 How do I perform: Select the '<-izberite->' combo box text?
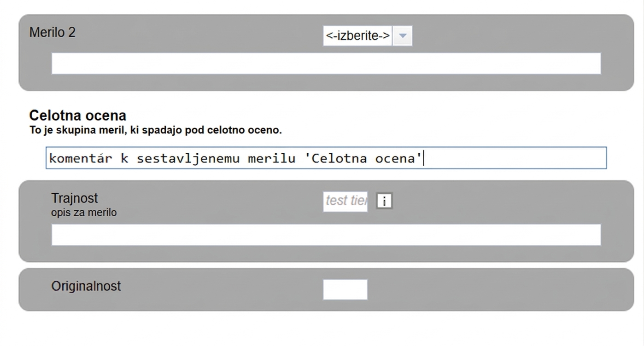(357, 36)
